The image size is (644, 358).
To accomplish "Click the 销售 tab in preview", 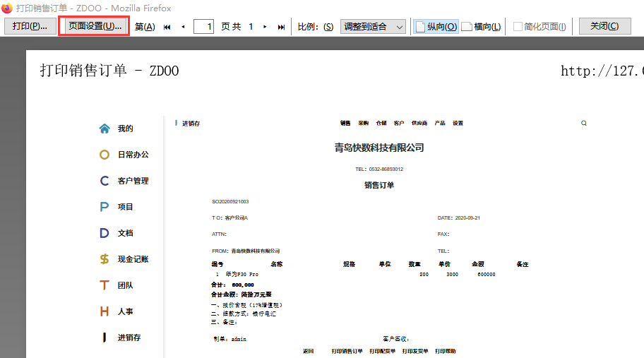I will pos(345,123).
